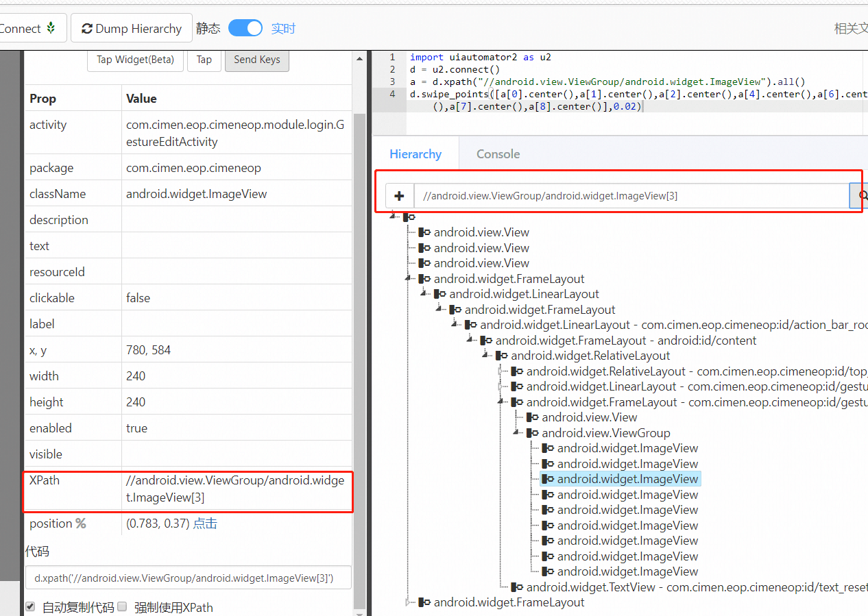Click node icon of action_bar_root LinearLayout

(470, 324)
